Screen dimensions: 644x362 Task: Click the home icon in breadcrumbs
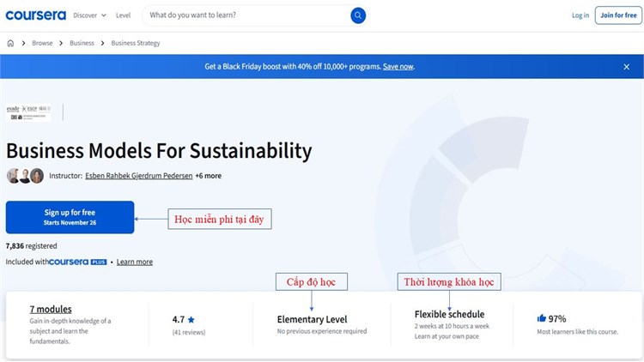point(10,43)
